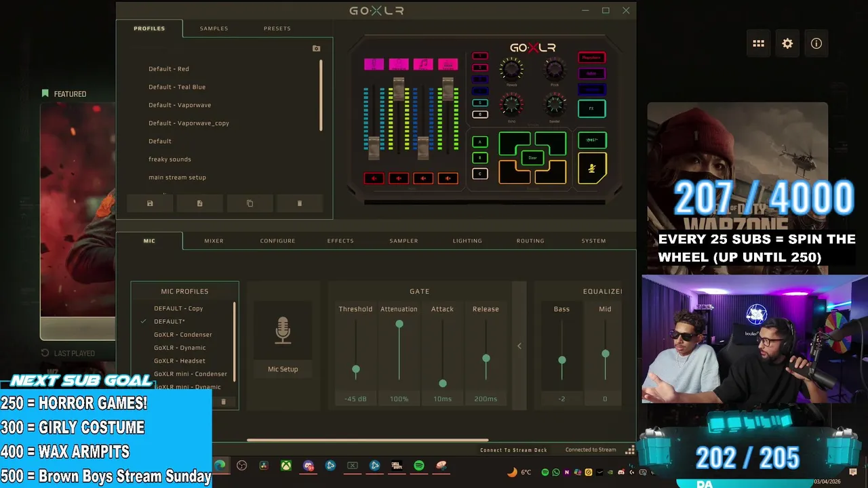This screenshot has width=868, height=488.
Task: Delete the selected profile with the trash icon
Action: [299, 203]
